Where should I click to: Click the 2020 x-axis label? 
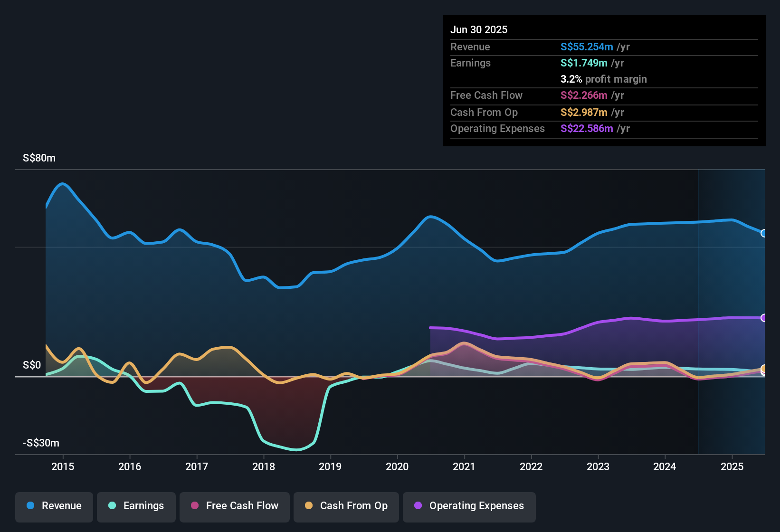tap(397, 466)
